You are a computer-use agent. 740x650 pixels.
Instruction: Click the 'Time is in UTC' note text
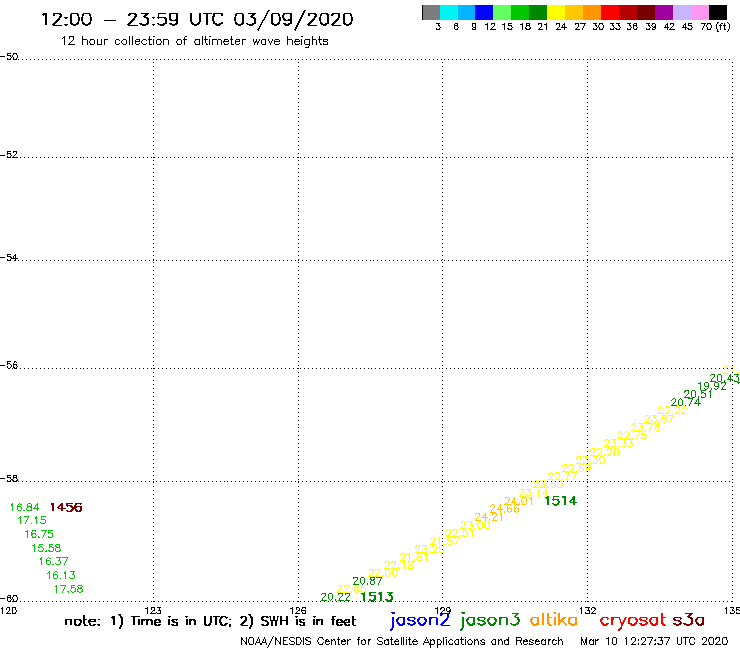tap(181, 621)
